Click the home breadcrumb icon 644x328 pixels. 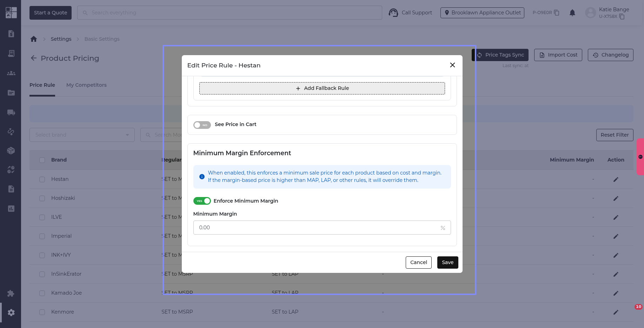tap(34, 39)
